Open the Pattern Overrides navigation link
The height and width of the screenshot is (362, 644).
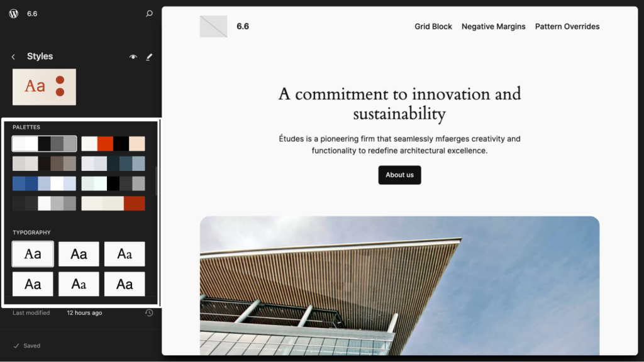pyautogui.click(x=567, y=26)
